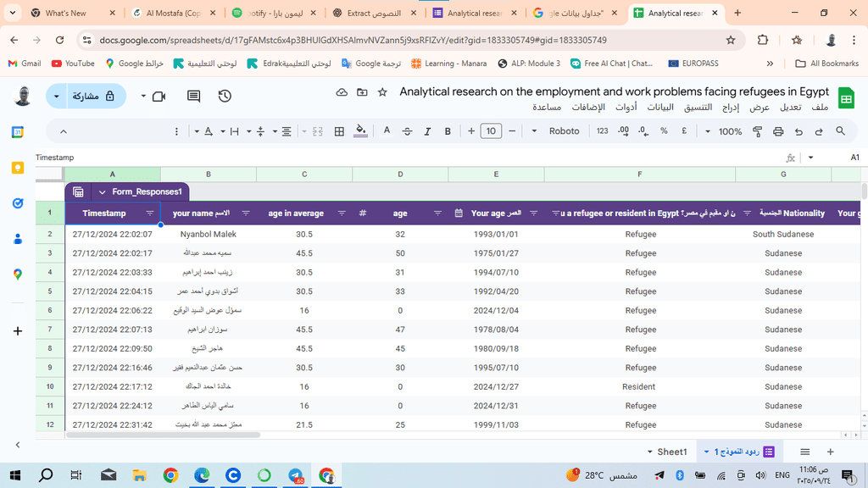Open Google Keep in side panel
Viewport: 868px width, 488px height.
[18, 168]
